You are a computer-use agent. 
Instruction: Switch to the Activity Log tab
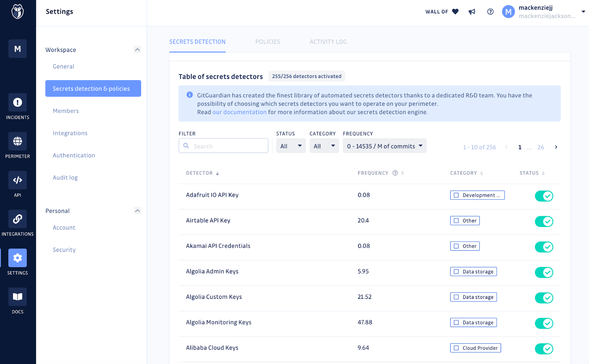point(328,42)
